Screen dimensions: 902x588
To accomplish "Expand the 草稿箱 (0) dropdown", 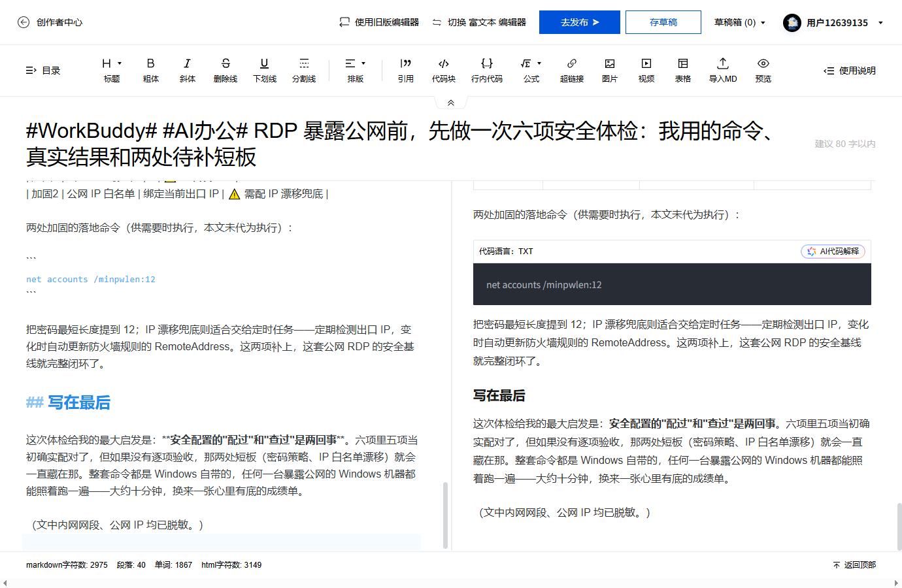I will tap(740, 22).
